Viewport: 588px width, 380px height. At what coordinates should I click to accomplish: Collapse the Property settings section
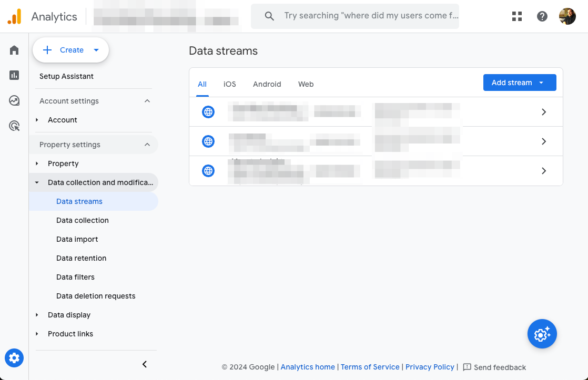(147, 145)
